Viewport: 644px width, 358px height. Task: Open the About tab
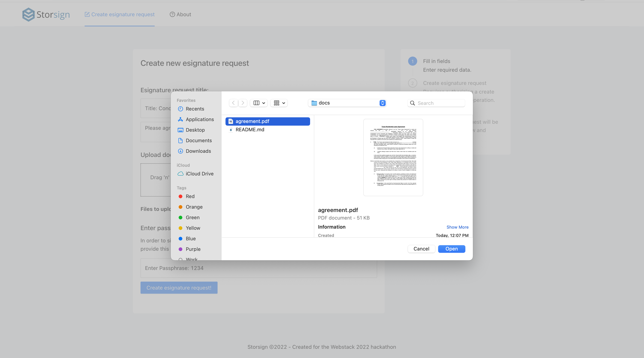tap(180, 15)
